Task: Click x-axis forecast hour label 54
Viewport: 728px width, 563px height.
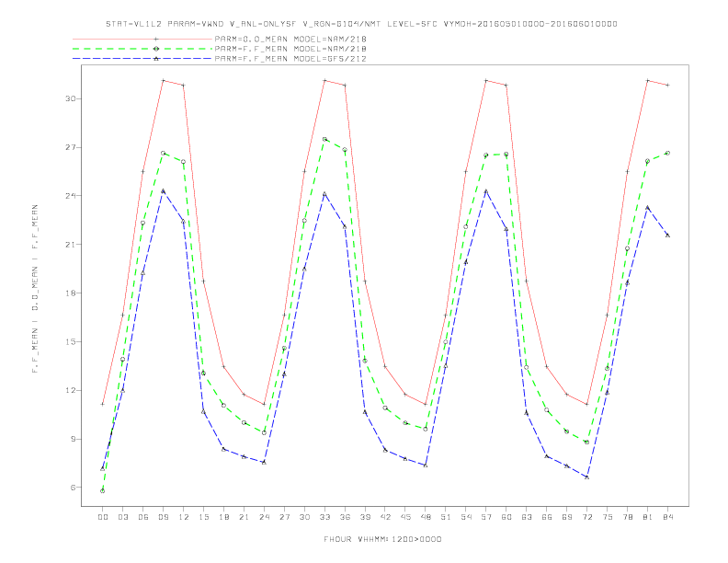Action: click(466, 517)
